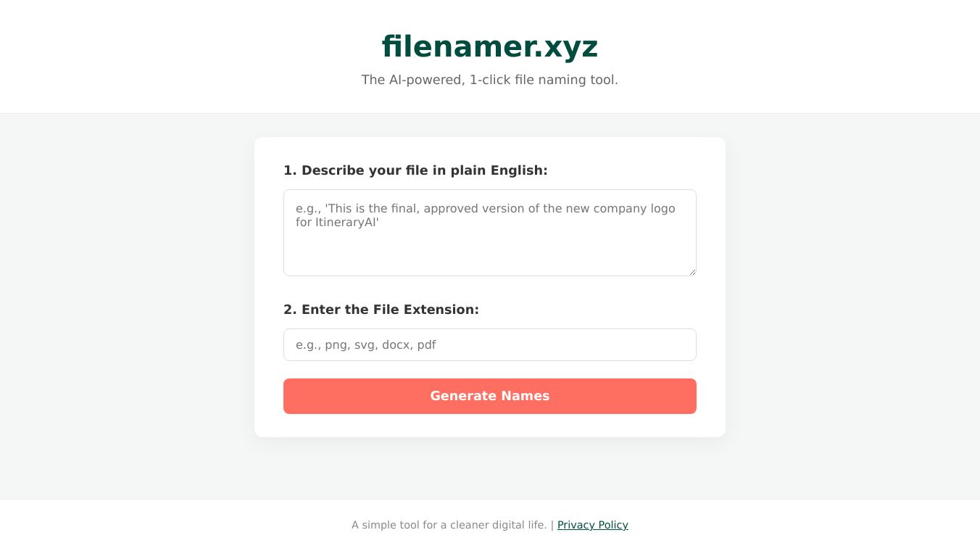Click the white card area below Generate Names
Image resolution: width=980 pixels, height=551 pixels.
point(489,426)
